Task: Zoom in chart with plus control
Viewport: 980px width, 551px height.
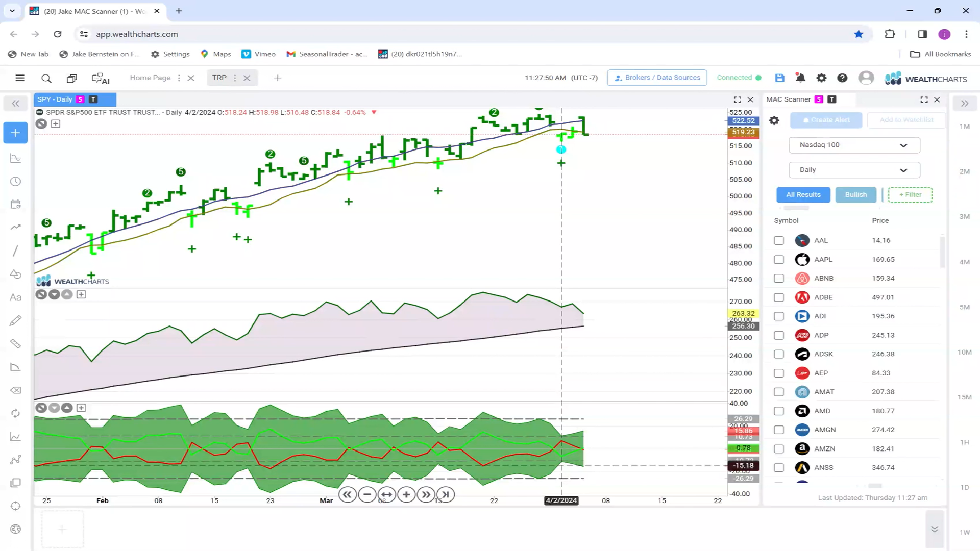Action: (x=406, y=494)
